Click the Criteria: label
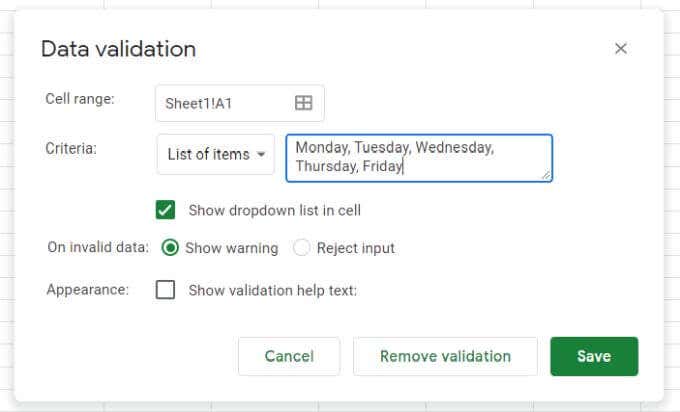 click(x=71, y=148)
